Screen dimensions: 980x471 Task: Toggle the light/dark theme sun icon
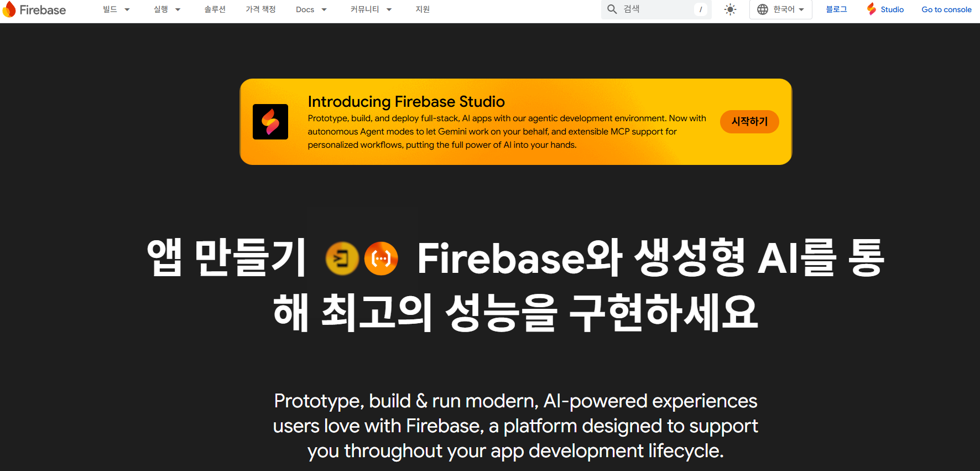click(x=730, y=9)
